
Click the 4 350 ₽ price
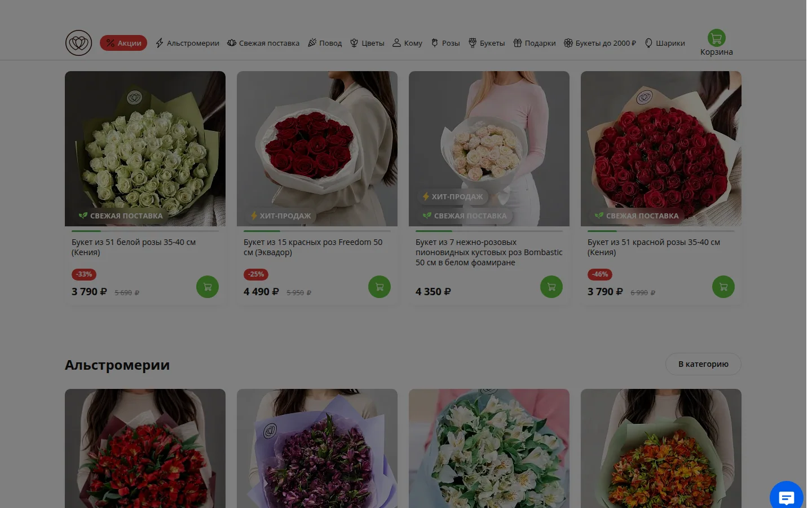pyautogui.click(x=433, y=292)
